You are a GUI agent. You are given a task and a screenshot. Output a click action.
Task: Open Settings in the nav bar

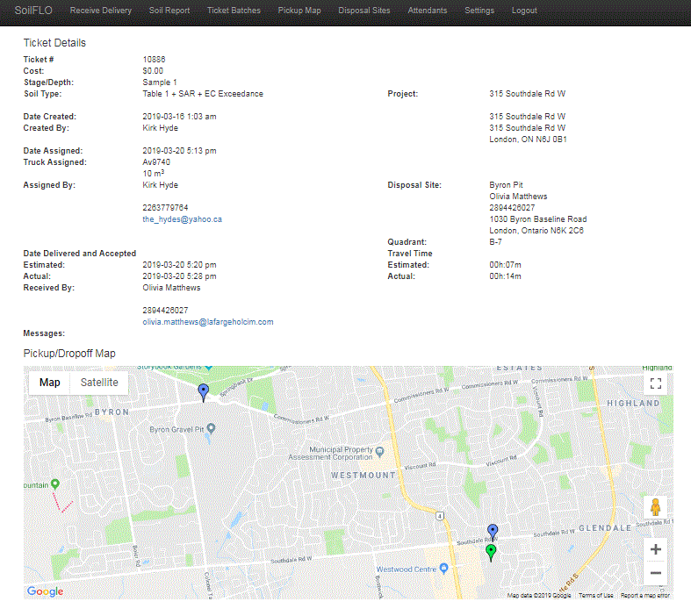[x=479, y=11]
